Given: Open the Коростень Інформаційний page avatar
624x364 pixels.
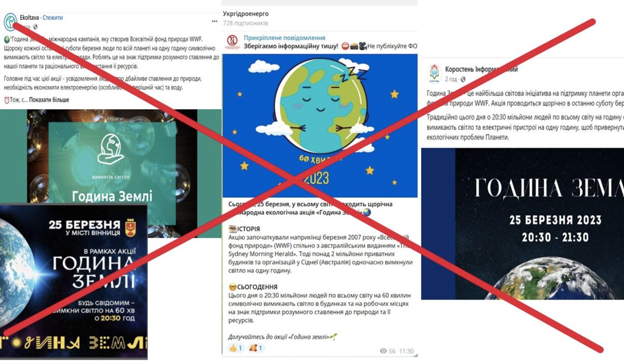Looking at the screenshot, I should 435,73.
